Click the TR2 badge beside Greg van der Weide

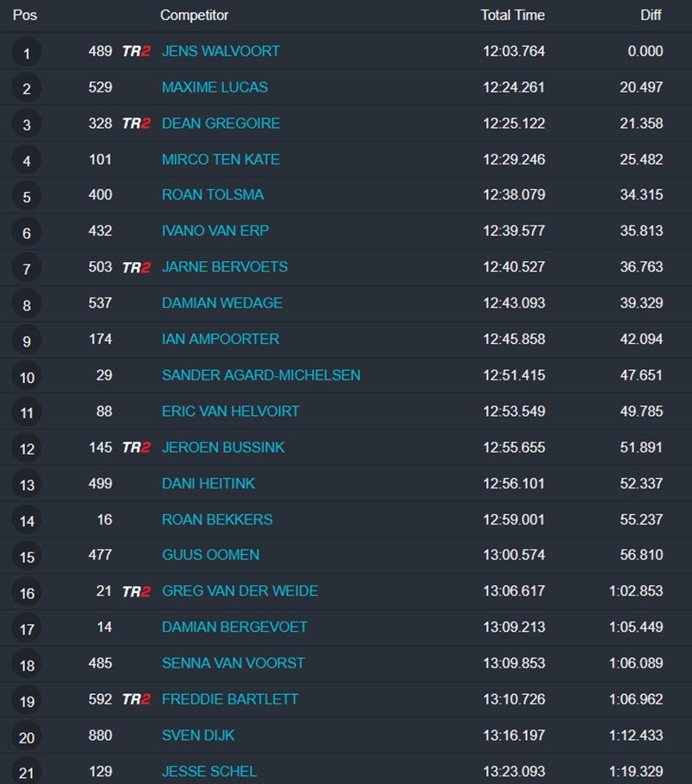136,591
